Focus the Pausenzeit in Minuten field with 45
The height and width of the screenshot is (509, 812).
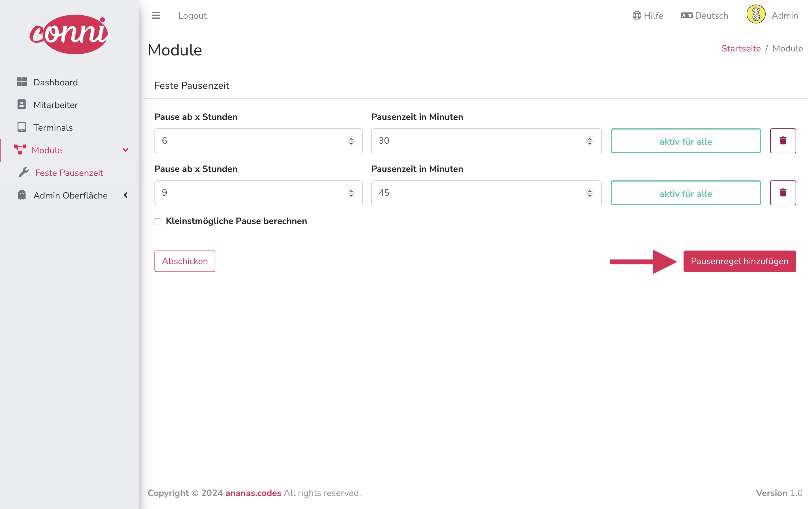486,193
